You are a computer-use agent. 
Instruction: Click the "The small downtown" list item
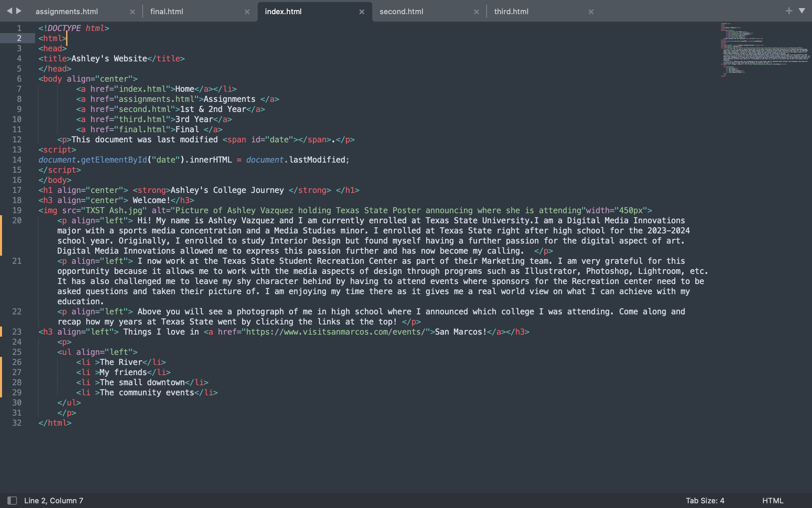pos(142,383)
